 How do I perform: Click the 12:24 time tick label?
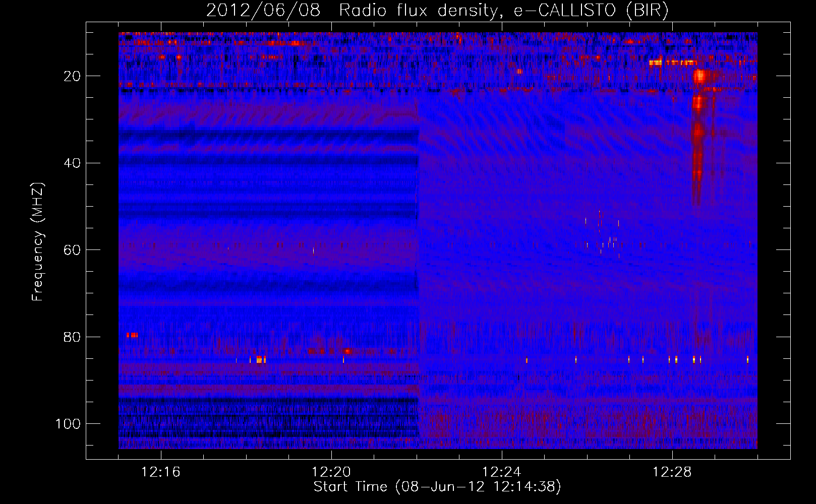502,472
